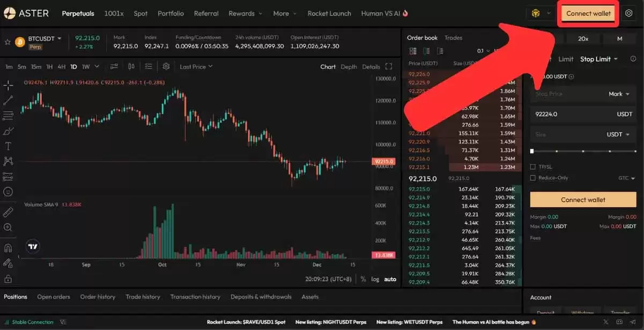
Task: Enable the TP/SL checkbox
Action: pos(533,167)
